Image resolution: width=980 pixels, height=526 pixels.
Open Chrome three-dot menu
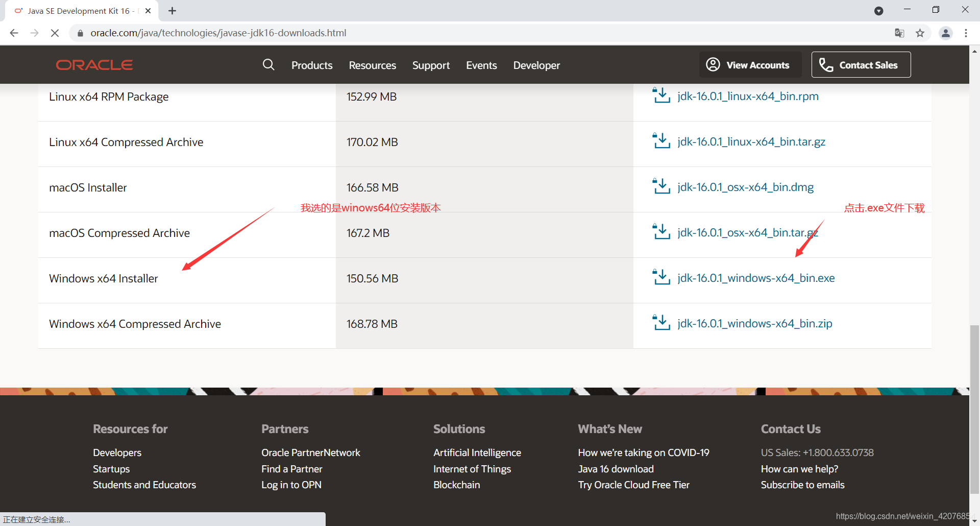click(x=966, y=33)
